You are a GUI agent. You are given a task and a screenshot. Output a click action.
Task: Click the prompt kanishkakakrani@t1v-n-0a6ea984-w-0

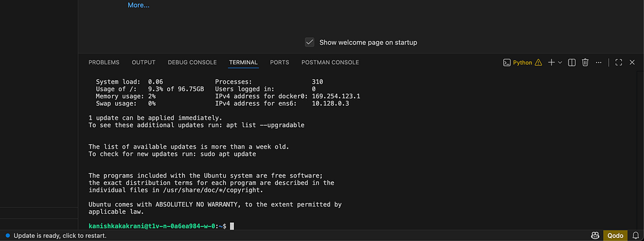(x=152, y=226)
